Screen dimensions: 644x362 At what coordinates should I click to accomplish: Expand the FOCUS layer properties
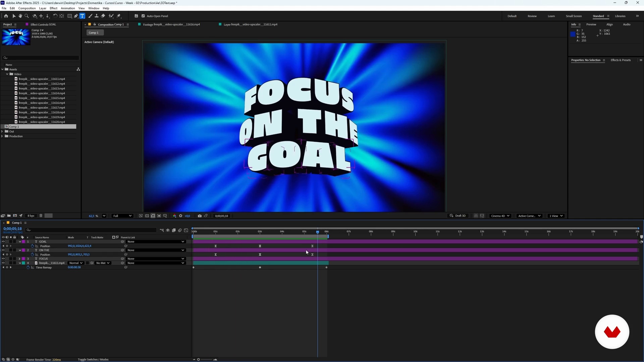coord(19,259)
